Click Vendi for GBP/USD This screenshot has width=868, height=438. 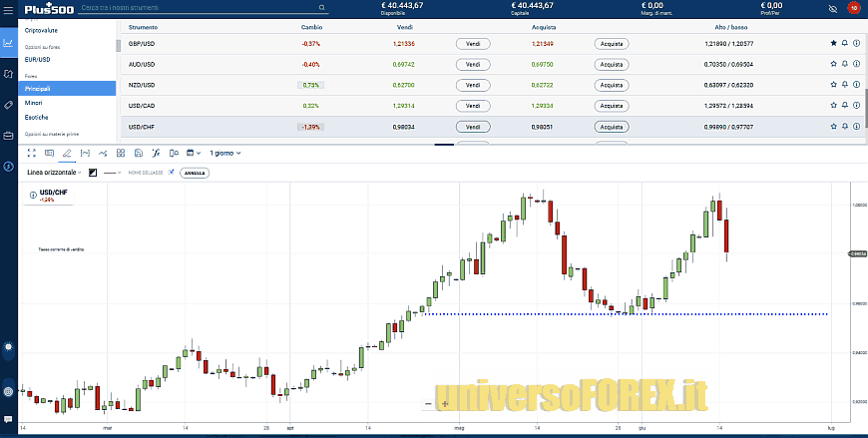coord(473,44)
